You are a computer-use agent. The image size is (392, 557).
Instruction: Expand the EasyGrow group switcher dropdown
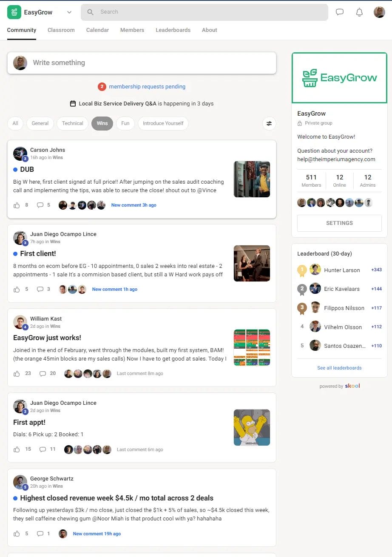(x=69, y=12)
